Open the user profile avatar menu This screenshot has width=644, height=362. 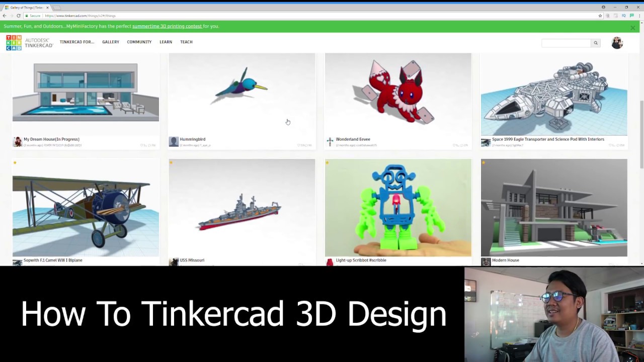coord(617,43)
